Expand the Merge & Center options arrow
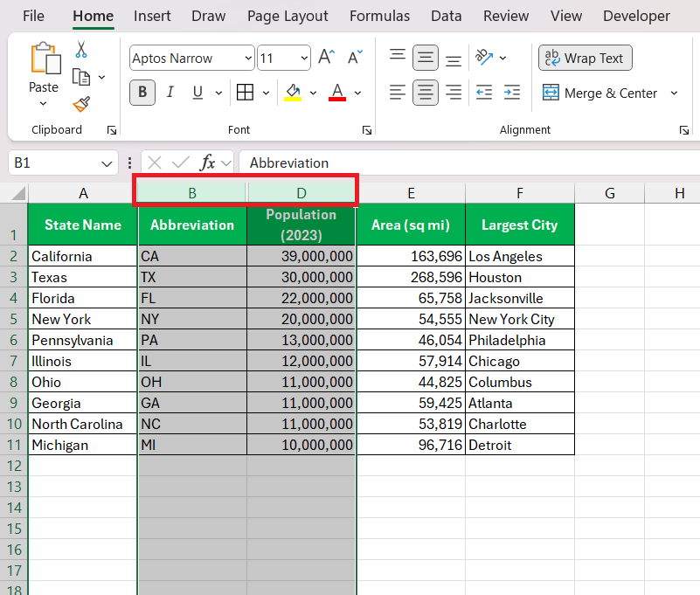700x595 pixels. pos(674,93)
